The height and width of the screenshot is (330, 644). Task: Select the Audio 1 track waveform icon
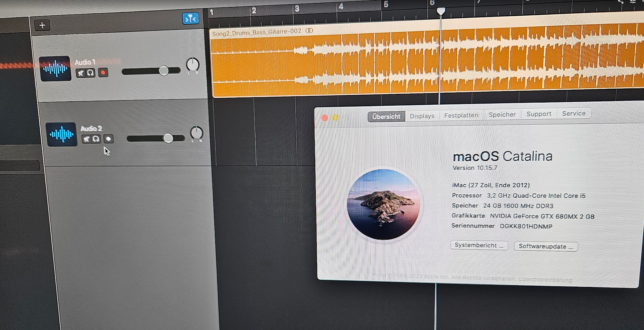coord(55,68)
